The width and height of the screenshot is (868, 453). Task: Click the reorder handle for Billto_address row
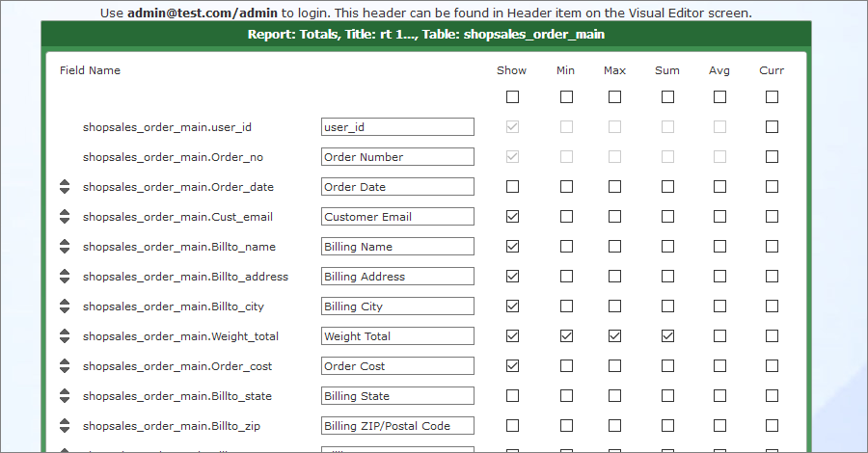pos(65,277)
